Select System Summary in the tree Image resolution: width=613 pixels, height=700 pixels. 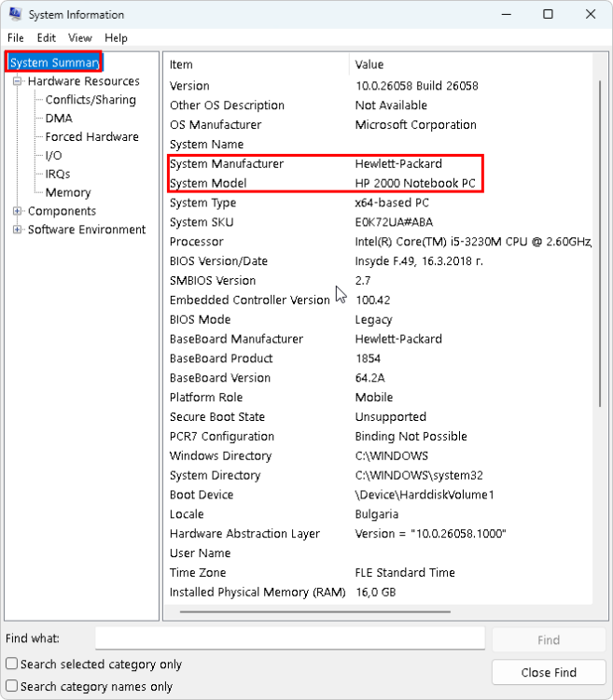[x=54, y=63]
